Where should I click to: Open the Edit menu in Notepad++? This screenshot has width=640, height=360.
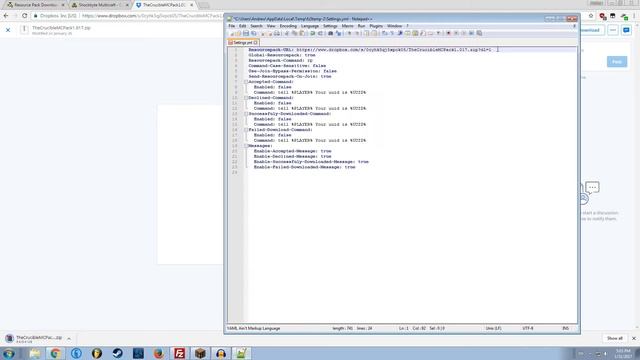click(x=242, y=26)
